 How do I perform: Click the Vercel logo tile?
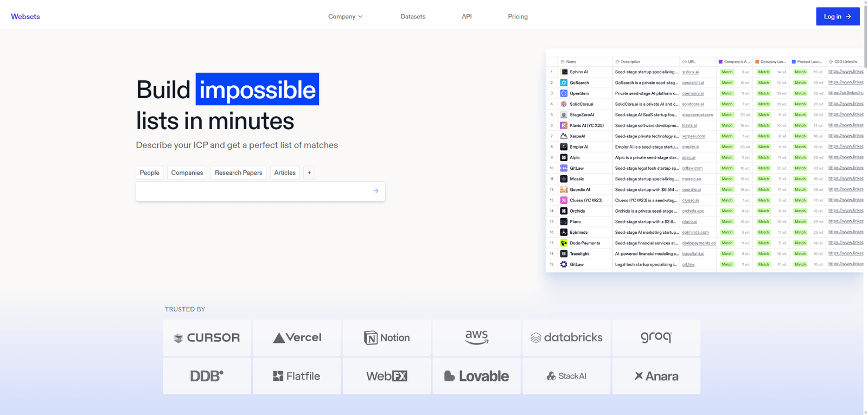click(x=297, y=337)
